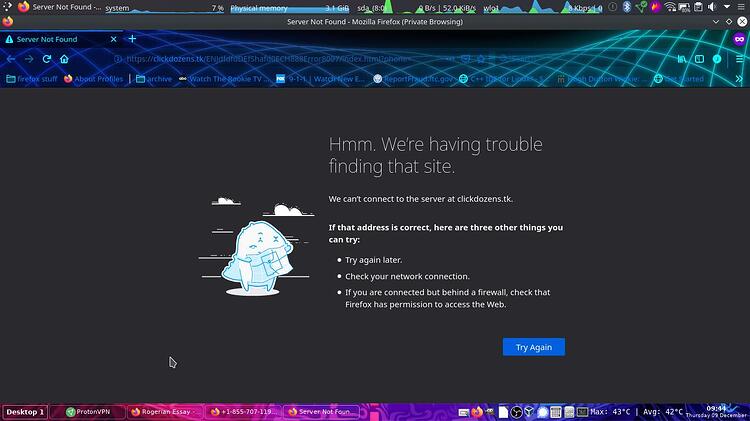Screen dimensions: 750x421
Task: Open the GIMP launcher in bottom panel
Action: tap(490, 412)
